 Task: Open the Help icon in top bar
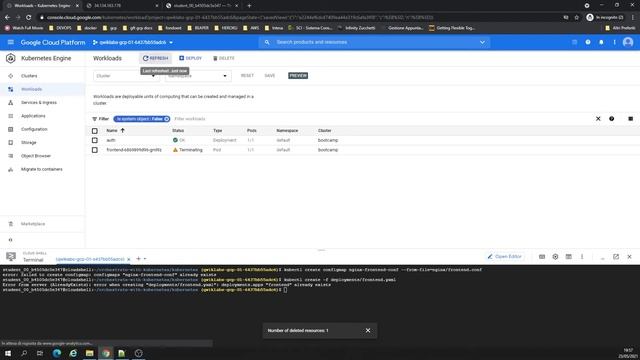click(588, 42)
